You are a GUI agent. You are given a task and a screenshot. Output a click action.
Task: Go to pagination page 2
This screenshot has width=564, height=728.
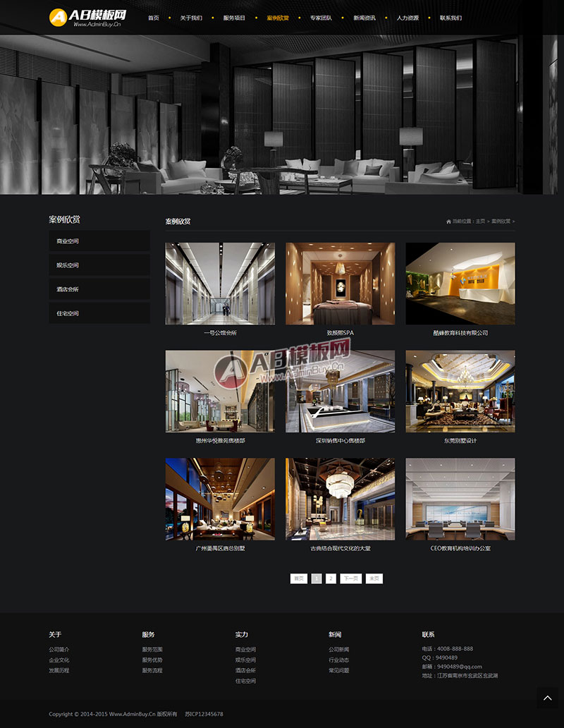pyautogui.click(x=331, y=578)
